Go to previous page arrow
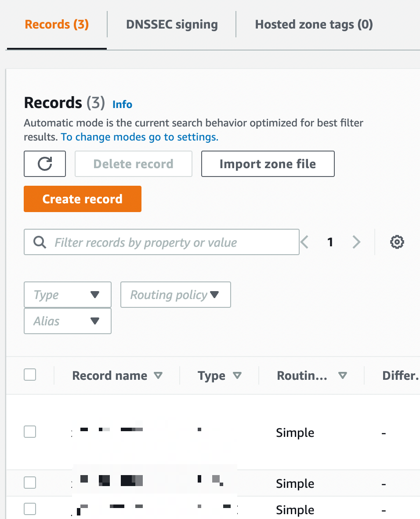The width and height of the screenshot is (420, 519). [x=304, y=242]
